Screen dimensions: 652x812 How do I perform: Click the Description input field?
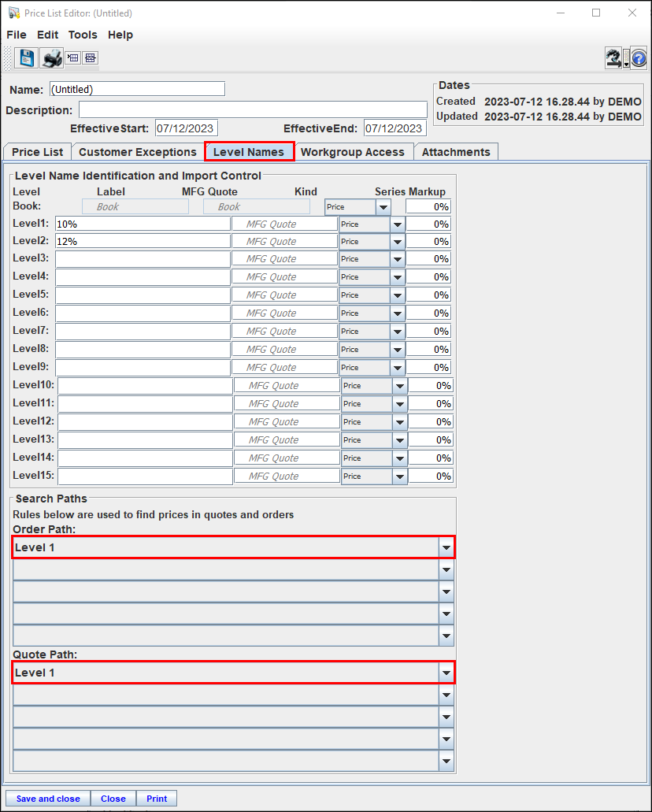(x=253, y=109)
